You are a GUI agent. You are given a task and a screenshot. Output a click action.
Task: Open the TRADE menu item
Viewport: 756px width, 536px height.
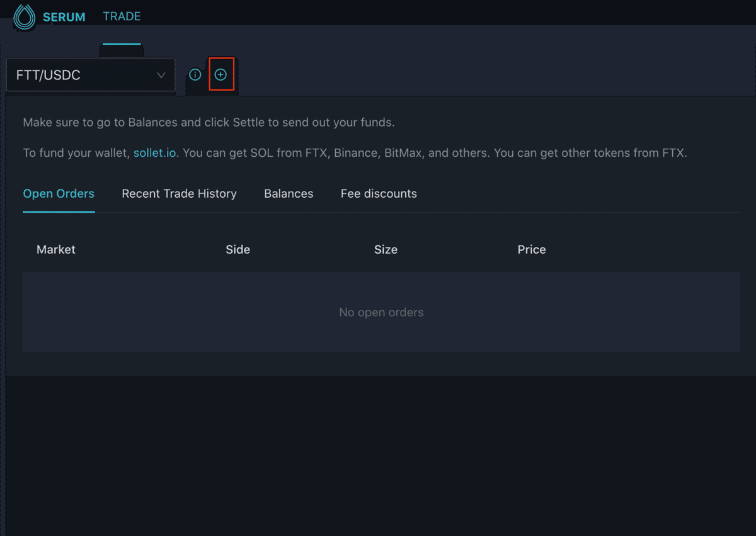point(122,16)
